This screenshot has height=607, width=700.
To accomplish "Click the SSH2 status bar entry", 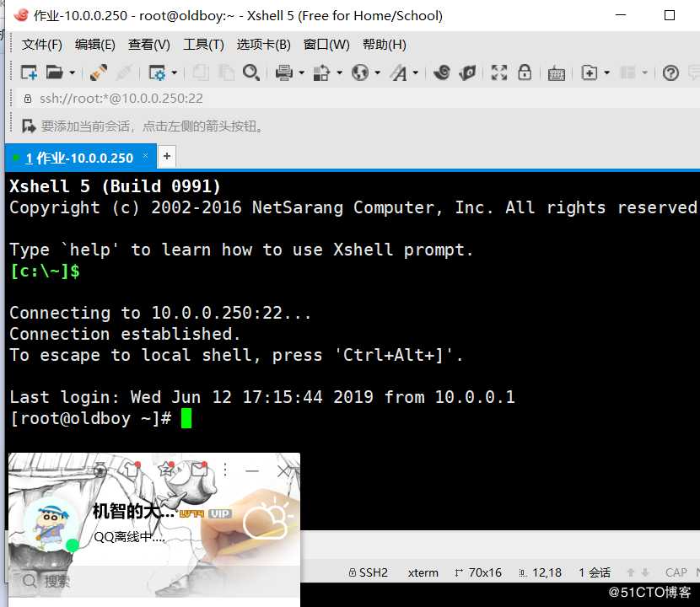I will click(x=369, y=572).
